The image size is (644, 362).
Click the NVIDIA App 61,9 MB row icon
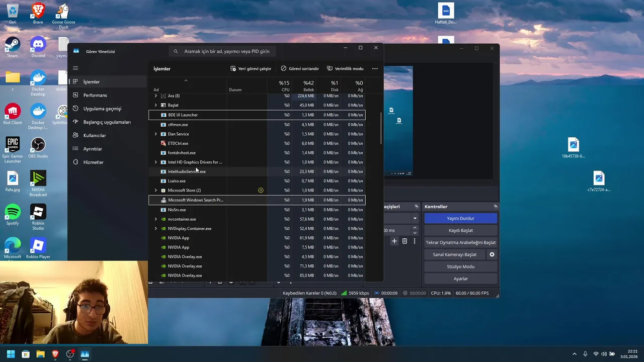[x=163, y=238]
